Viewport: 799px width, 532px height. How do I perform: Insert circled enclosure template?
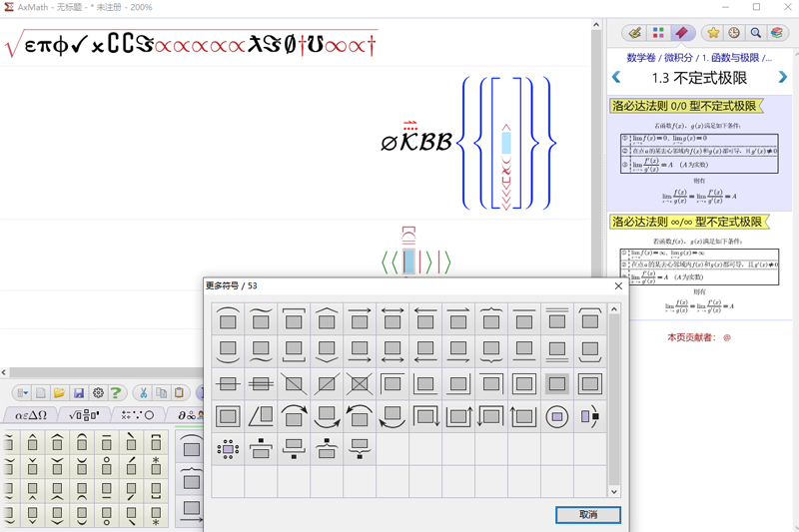557,416
